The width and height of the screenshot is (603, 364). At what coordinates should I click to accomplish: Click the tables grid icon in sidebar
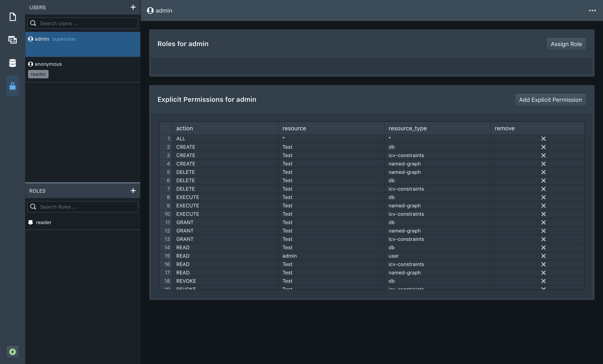tap(12, 40)
